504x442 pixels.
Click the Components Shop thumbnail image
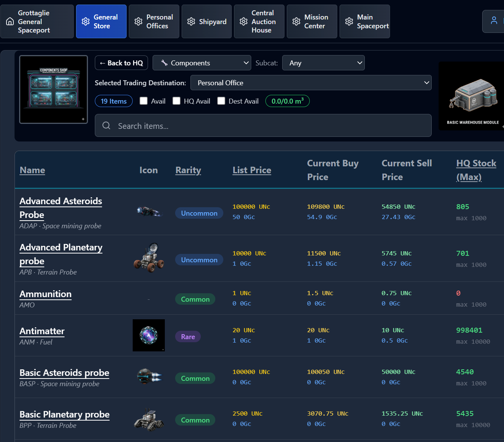pos(54,89)
